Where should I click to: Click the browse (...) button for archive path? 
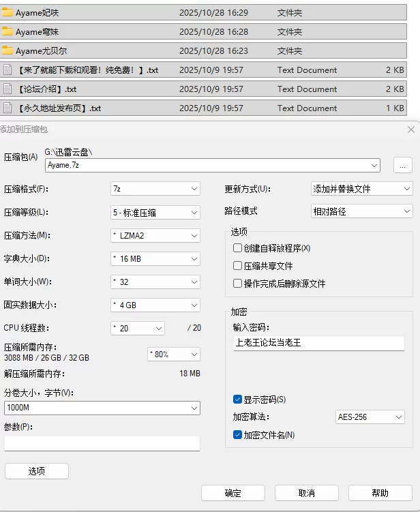tap(402, 165)
